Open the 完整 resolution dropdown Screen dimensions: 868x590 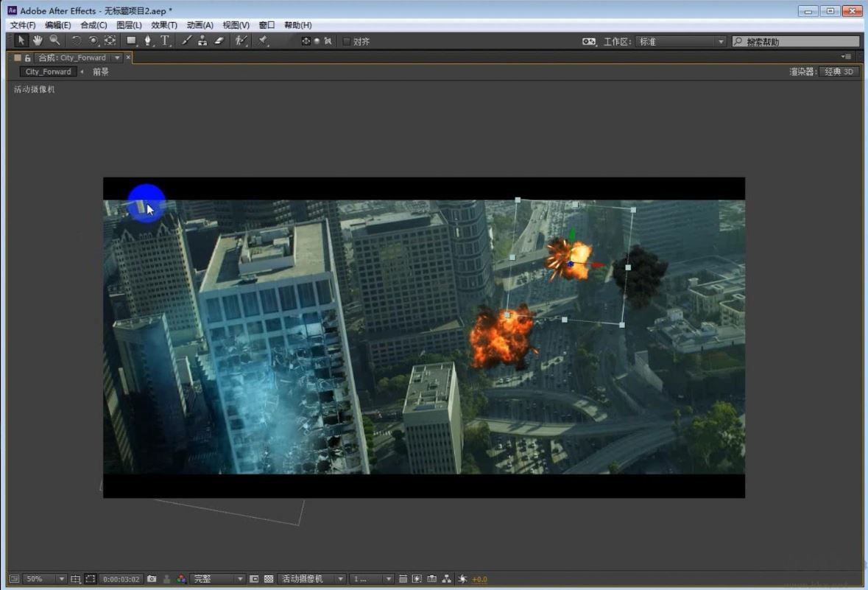(217, 579)
